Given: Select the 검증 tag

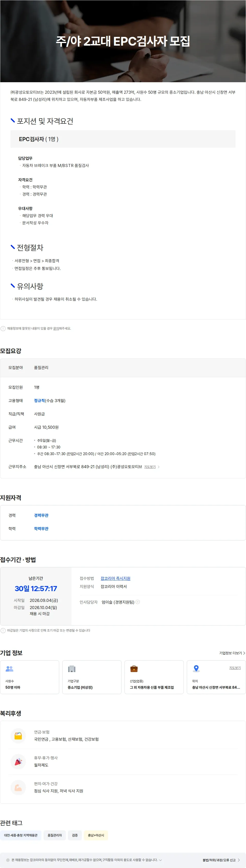Looking at the screenshot, I should (x=75, y=835).
